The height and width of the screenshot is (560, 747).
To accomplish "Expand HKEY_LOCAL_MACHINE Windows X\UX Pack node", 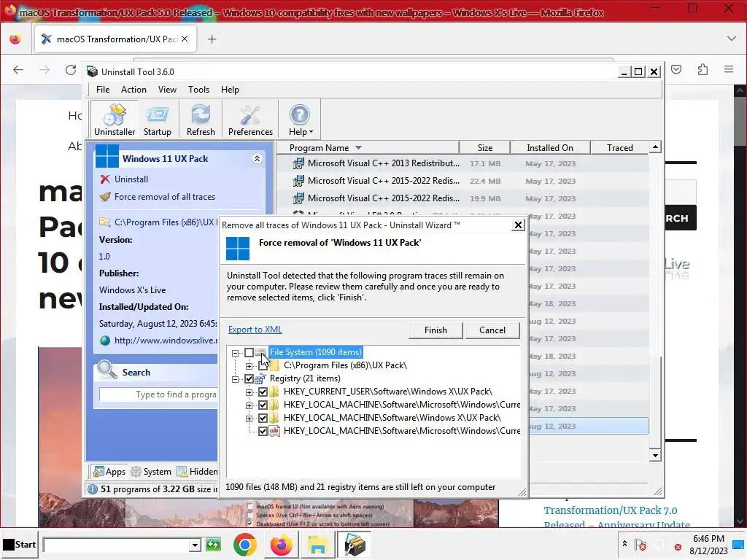I will [x=249, y=419].
